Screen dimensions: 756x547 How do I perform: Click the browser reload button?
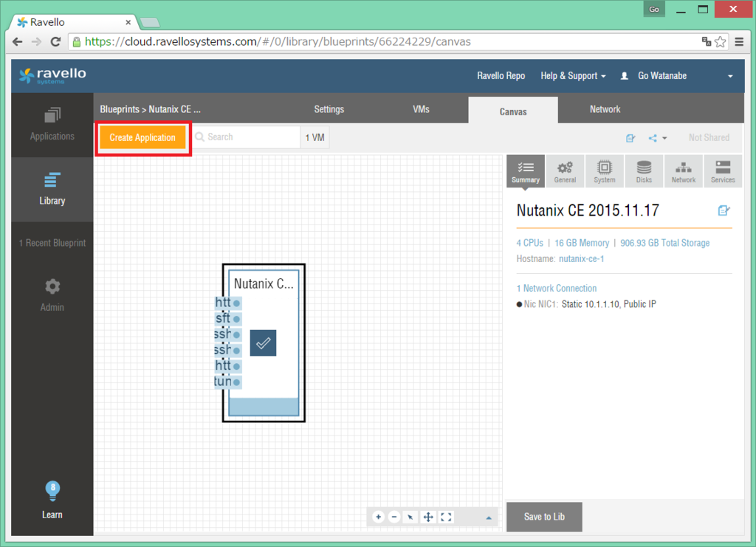(x=55, y=42)
